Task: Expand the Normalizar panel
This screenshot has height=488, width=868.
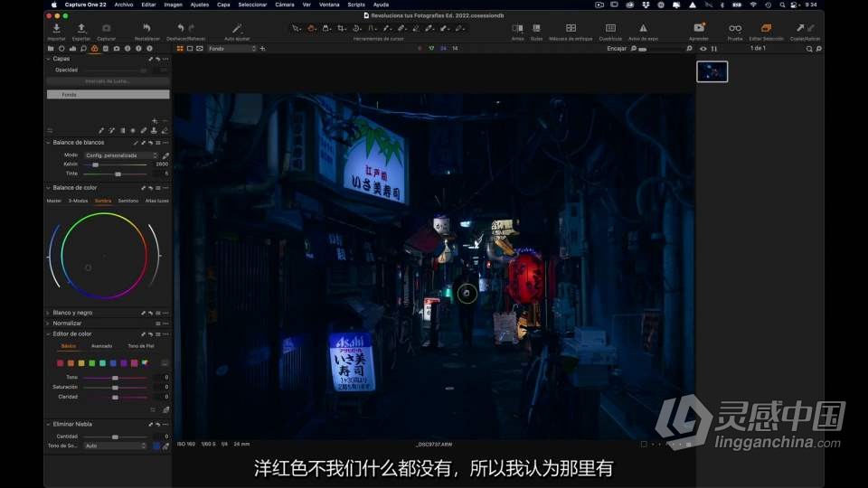Action: pos(48,324)
